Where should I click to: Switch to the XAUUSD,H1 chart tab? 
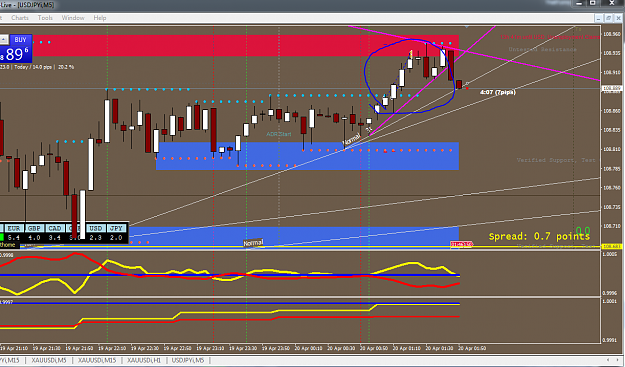tap(144, 360)
